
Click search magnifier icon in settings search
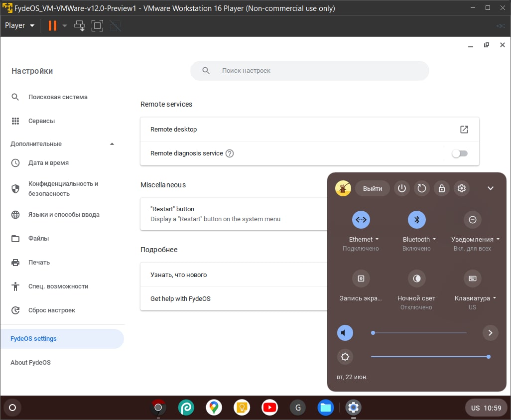206,70
